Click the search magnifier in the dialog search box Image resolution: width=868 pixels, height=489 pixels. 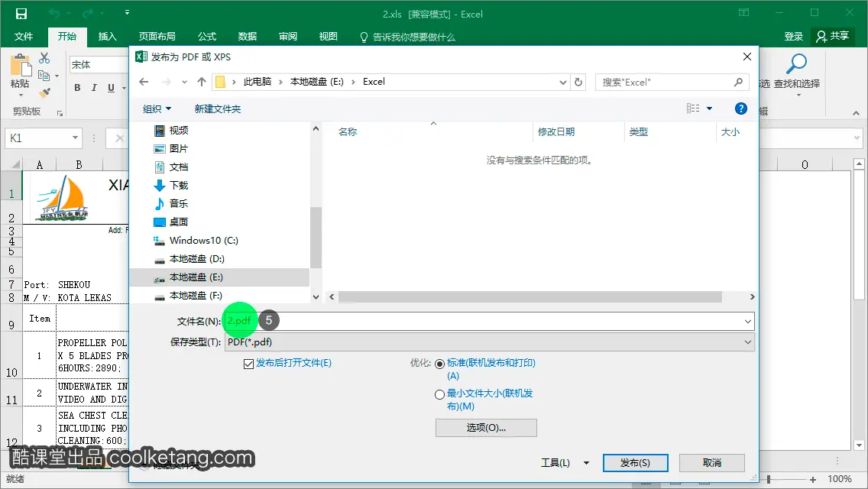click(x=738, y=82)
